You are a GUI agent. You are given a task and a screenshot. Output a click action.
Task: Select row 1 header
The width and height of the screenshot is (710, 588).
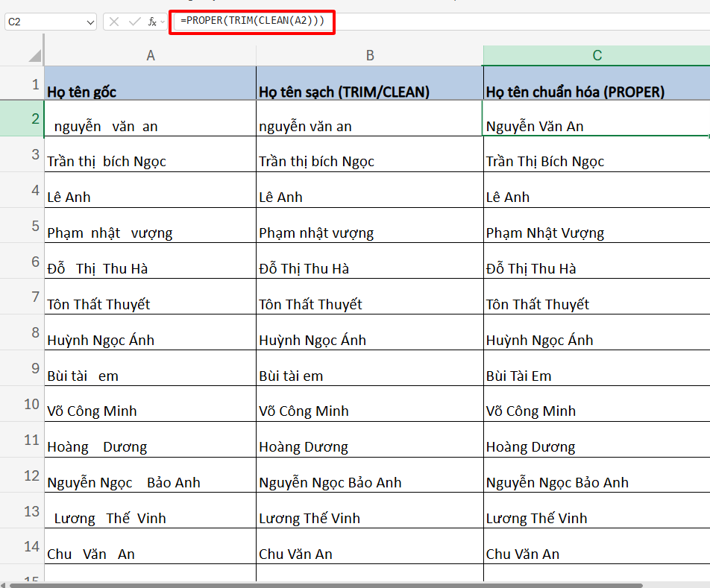(22, 83)
